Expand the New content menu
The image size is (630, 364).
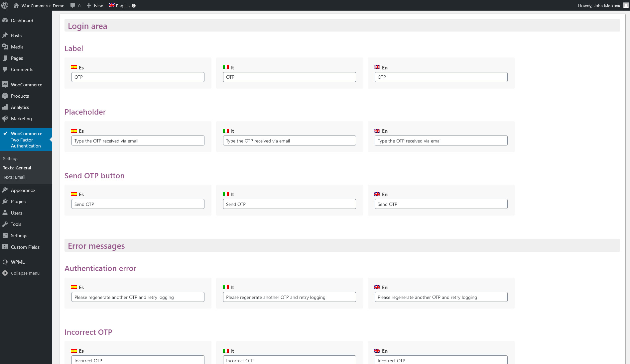click(95, 6)
